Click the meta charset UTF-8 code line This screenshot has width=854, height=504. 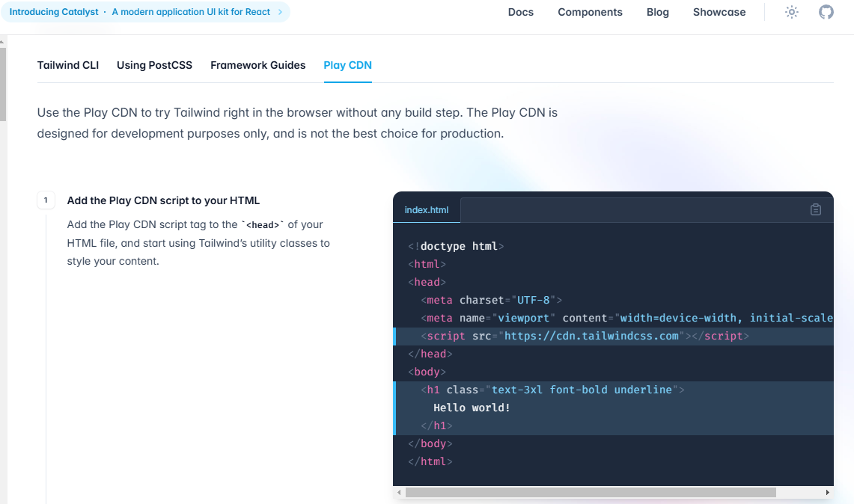click(491, 300)
